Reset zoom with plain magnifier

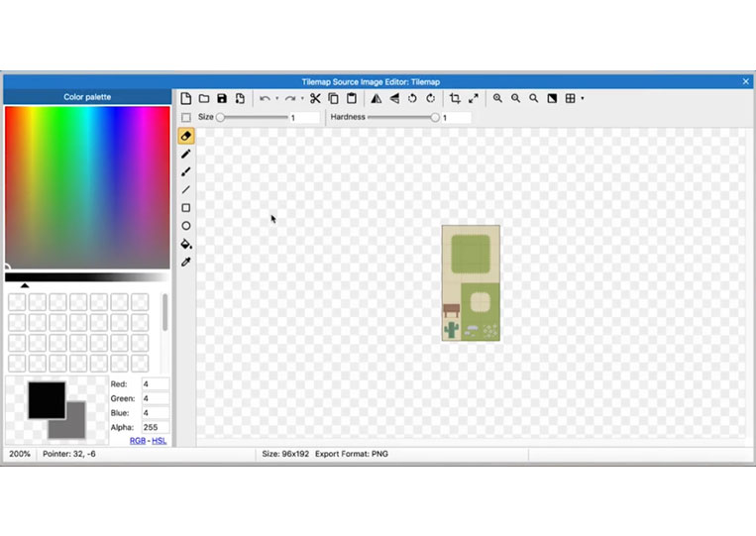click(534, 98)
